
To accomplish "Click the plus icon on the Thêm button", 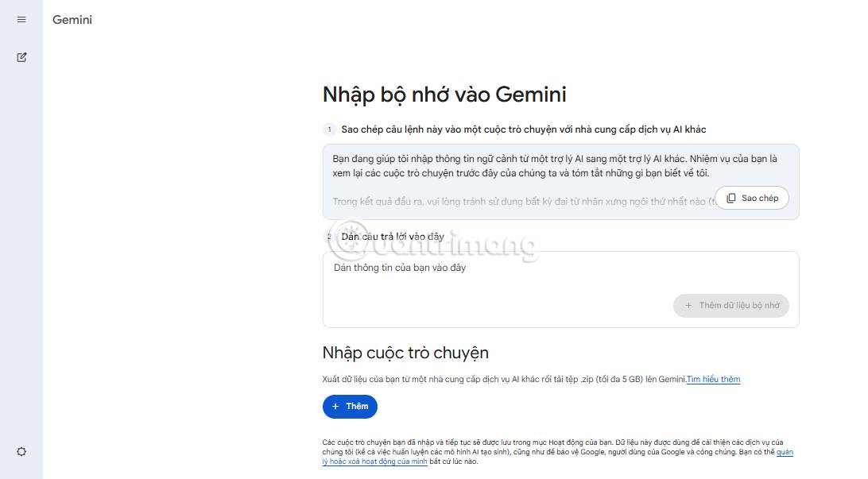I will pyautogui.click(x=337, y=406).
